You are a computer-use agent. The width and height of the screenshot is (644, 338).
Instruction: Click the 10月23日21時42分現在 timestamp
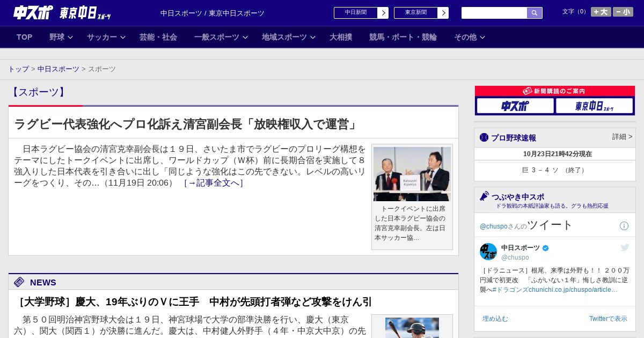click(558, 154)
